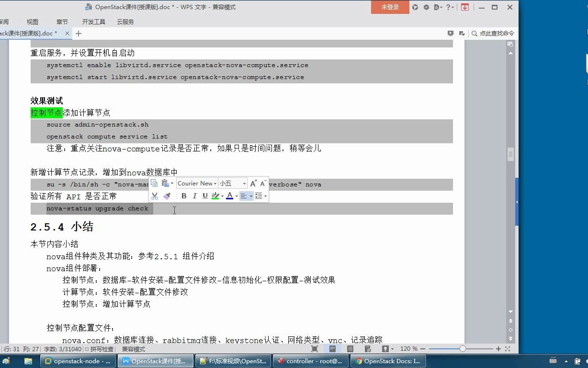This screenshot has height=368, width=588.
Task: Click the 云服务 menu item
Action: 125,22
